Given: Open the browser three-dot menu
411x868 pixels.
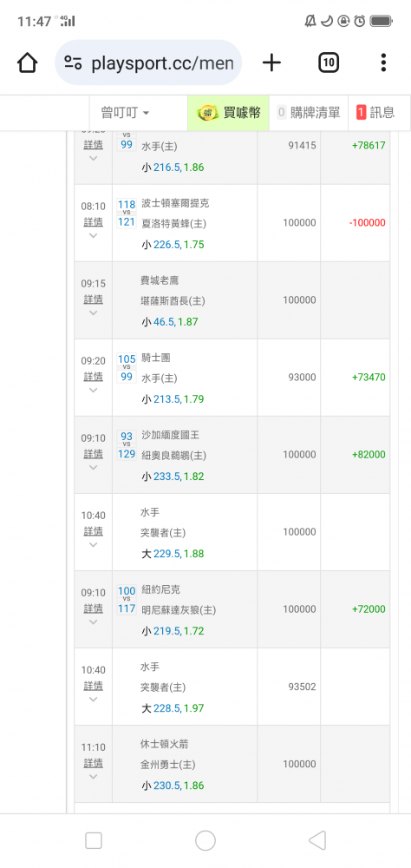Looking at the screenshot, I should 383,62.
